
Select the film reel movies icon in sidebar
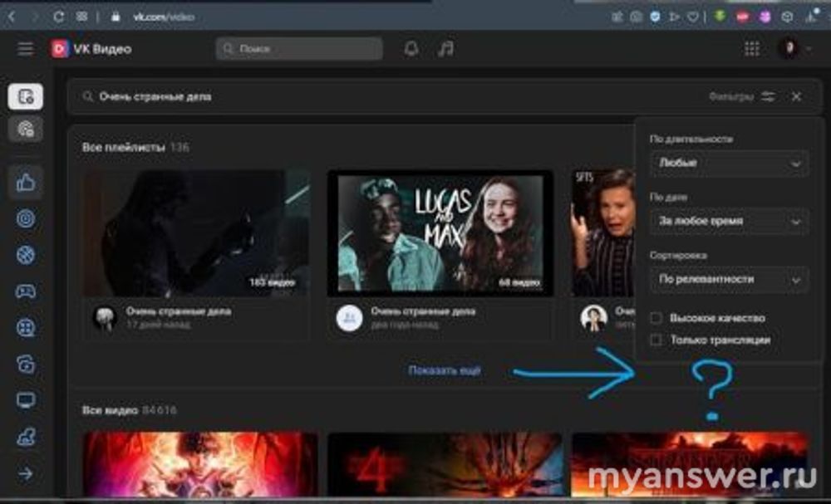click(x=26, y=327)
